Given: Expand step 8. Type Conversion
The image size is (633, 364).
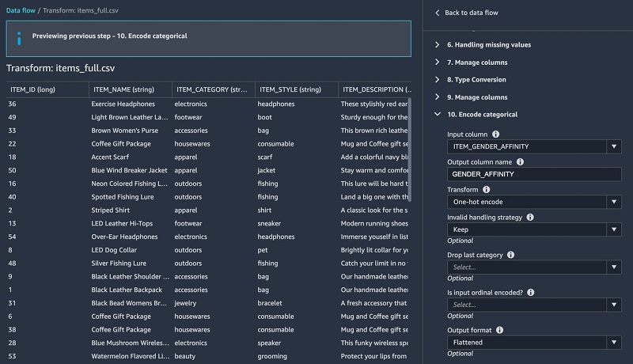Looking at the screenshot, I should pos(438,79).
